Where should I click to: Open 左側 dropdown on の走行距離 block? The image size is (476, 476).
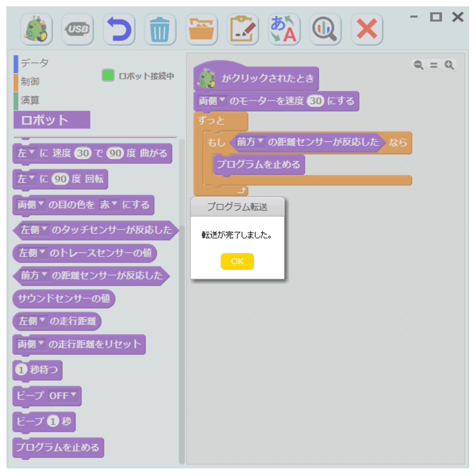tap(32, 321)
